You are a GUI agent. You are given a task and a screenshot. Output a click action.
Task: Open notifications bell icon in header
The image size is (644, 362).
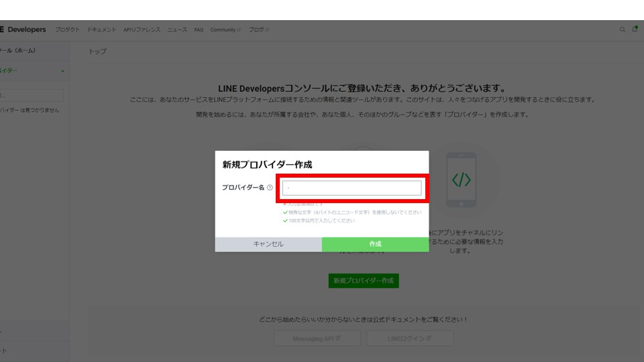[635, 29]
